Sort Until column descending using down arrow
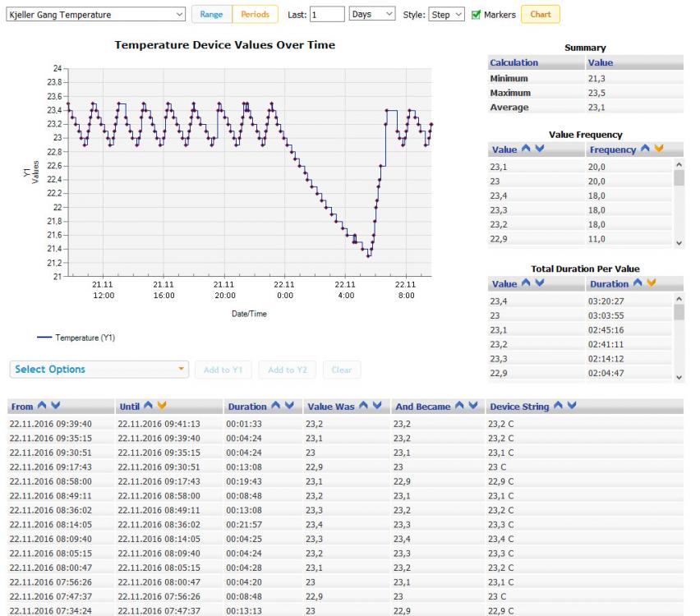Viewport: 700px width, 616px height. (x=163, y=407)
